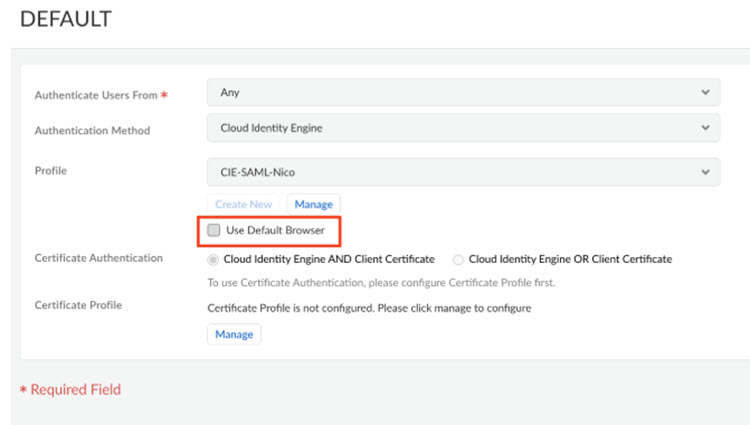Open the Authenticate Users From dropdown

[462, 93]
